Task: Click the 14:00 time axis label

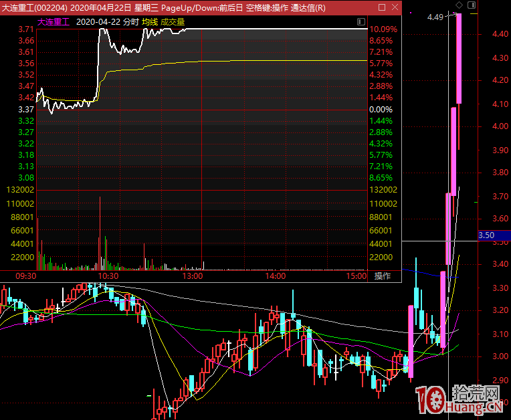Action: click(276, 276)
